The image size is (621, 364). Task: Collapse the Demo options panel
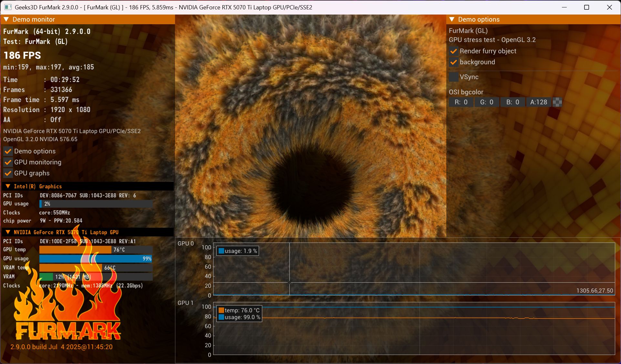pyautogui.click(x=452, y=19)
